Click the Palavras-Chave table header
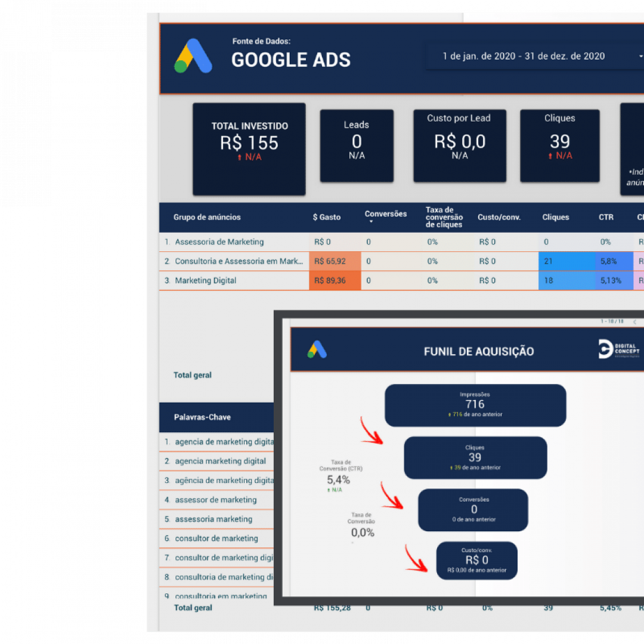This screenshot has width=644, height=644. point(202,417)
